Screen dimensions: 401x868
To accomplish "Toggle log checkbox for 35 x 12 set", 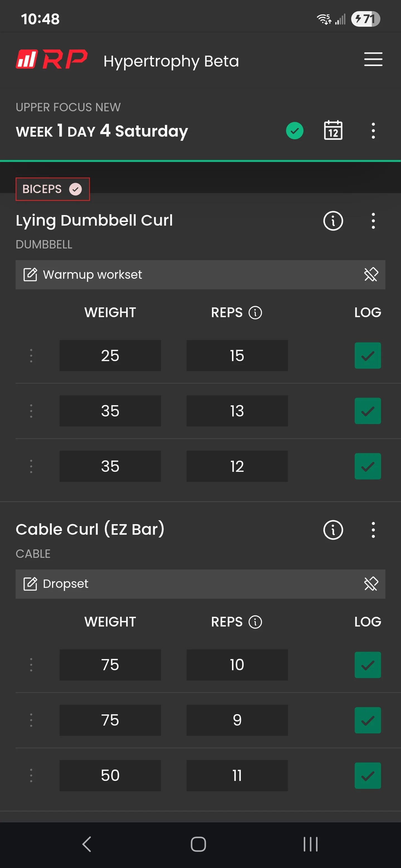I will coord(368,466).
